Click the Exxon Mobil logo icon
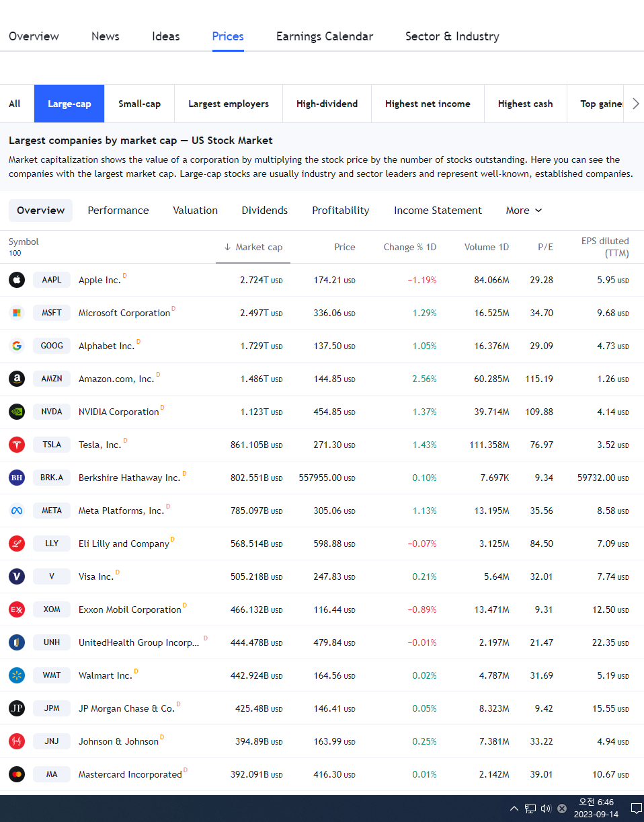Image resolution: width=644 pixels, height=822 pixels. click(17, 609)
